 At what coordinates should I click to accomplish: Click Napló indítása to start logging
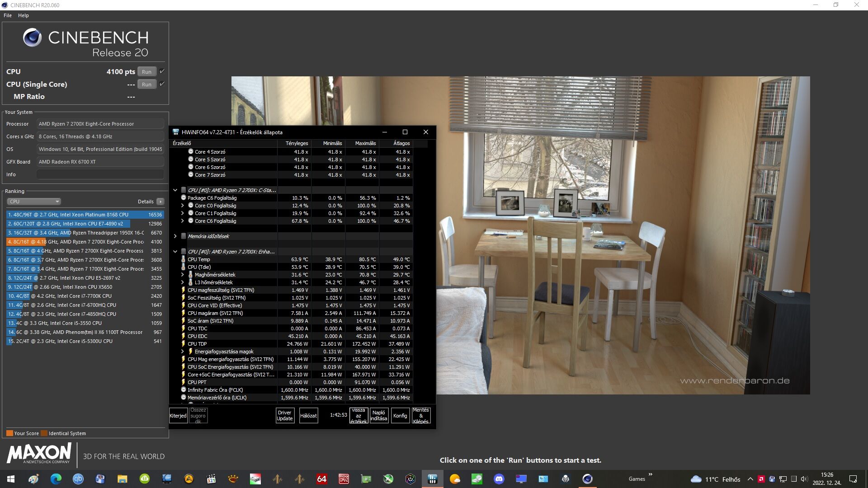379,416
